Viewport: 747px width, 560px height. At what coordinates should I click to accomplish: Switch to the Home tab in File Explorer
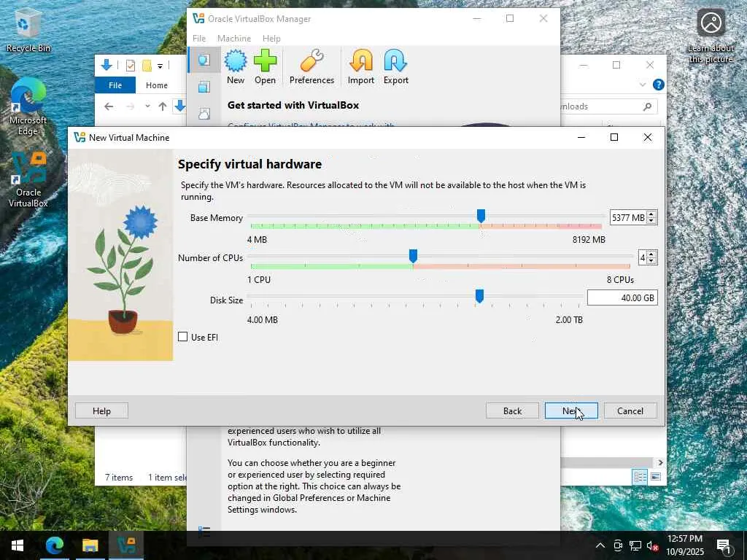point(157,85)
